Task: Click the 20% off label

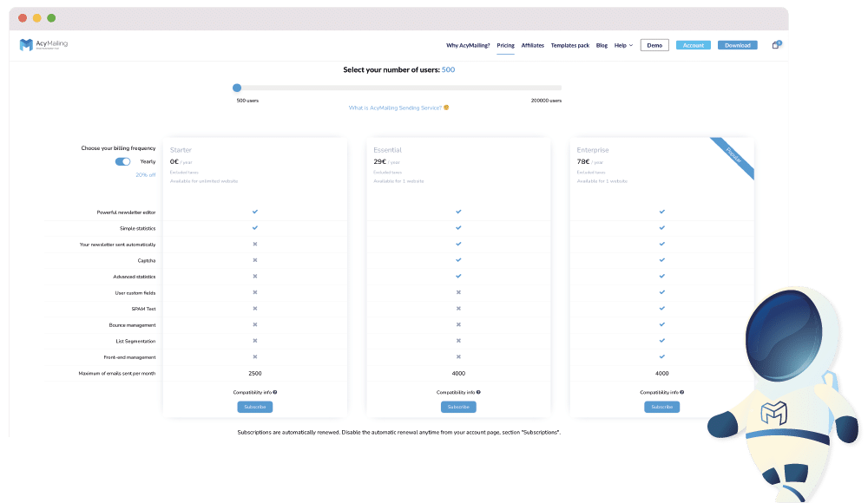Action: coord(146,175)
